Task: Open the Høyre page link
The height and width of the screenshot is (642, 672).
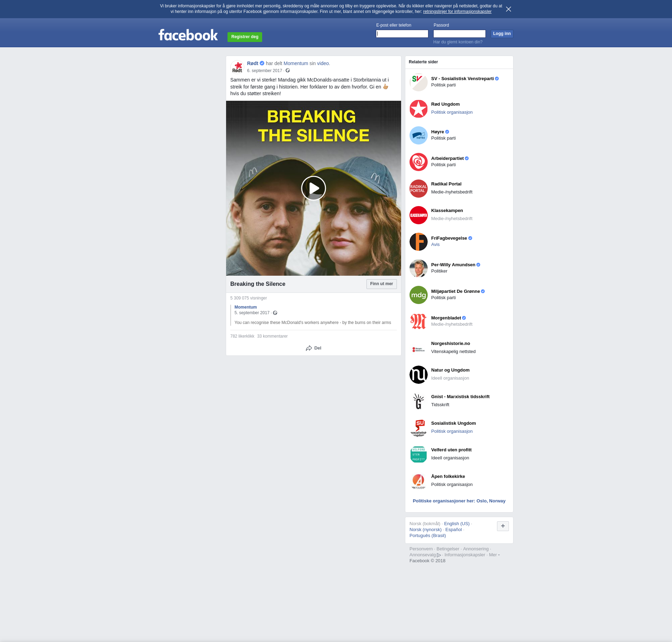Action: coord(437,132)
